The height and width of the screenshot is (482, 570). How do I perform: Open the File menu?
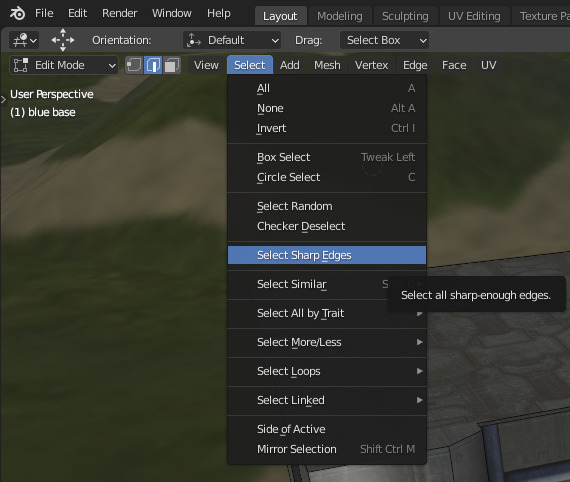[x=44, y=13]
